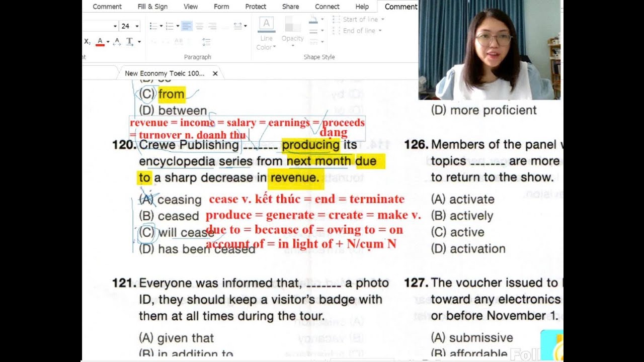Select the character scale icon
This screenshot has width=644, height=362.
tap(117, 41)
